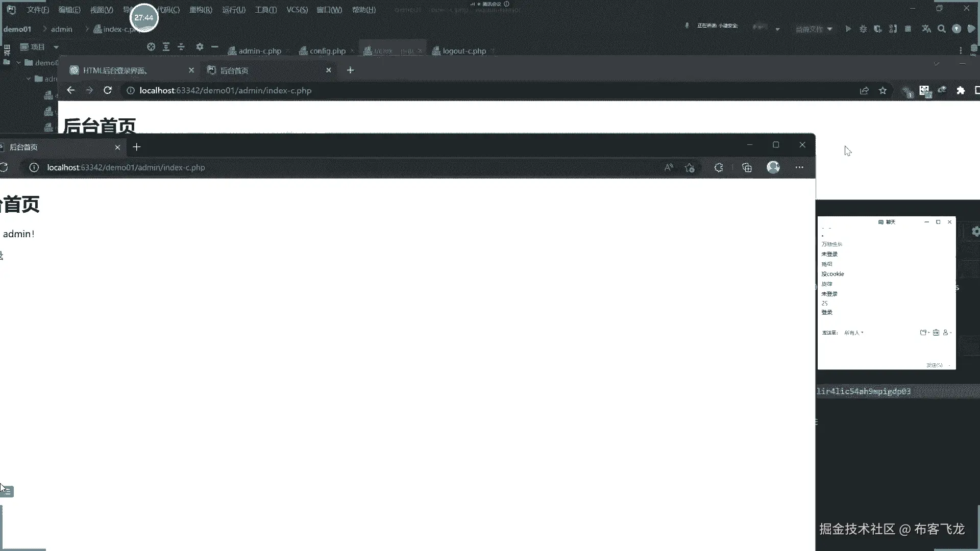This screenshot has height=551, width=980.
Task: Reload the Chrome page
Action: pyautogui.click(x=108, y=90)
